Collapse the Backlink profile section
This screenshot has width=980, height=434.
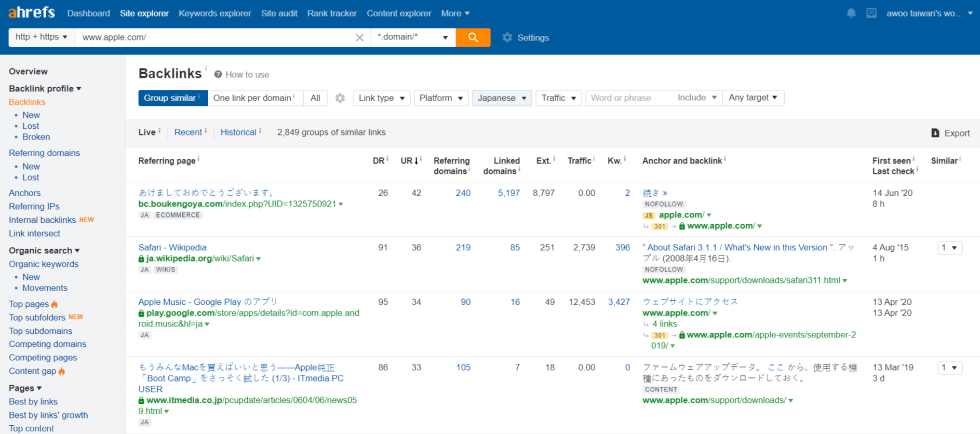(45, 89)
